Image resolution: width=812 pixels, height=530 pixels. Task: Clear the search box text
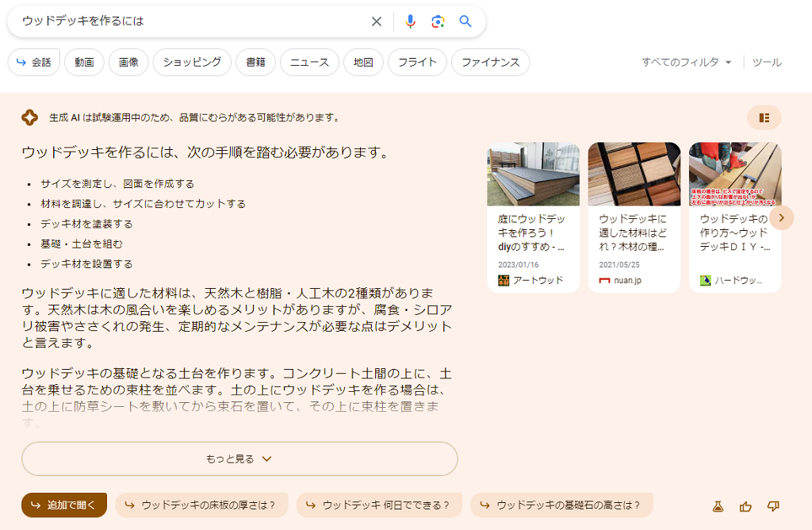tap(377, 21)
